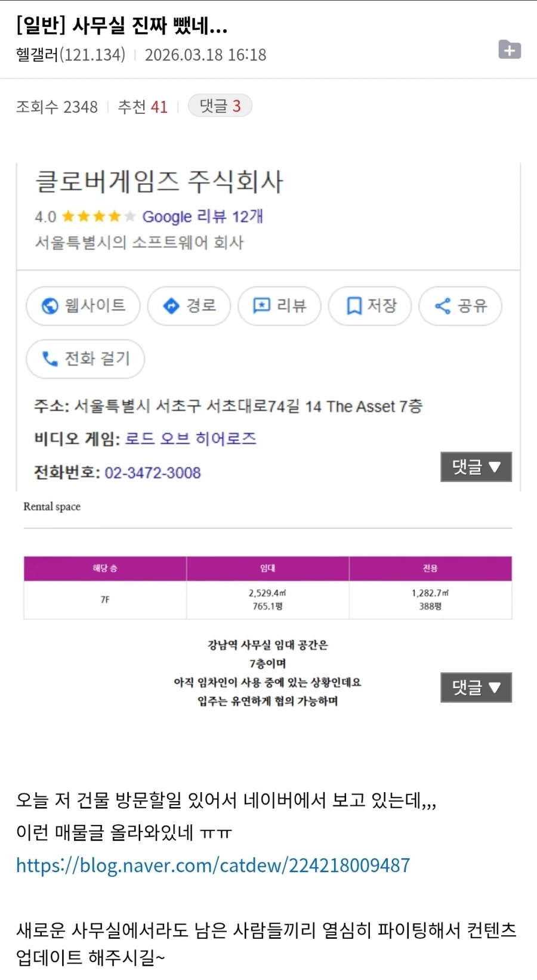Click the author name 헬갤러
The image size is (537, 980).
click(37, 55)
